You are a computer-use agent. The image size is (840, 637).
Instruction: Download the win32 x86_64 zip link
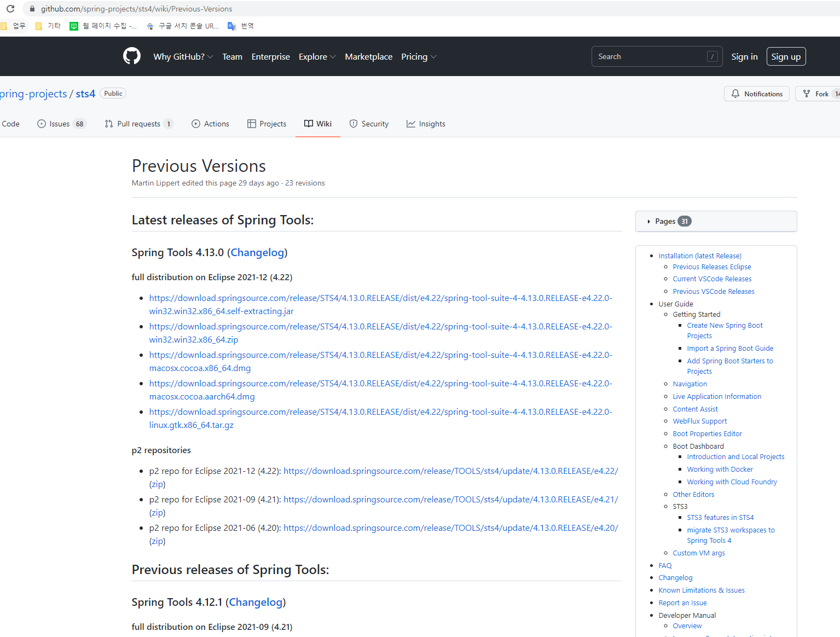pos(381,333)
